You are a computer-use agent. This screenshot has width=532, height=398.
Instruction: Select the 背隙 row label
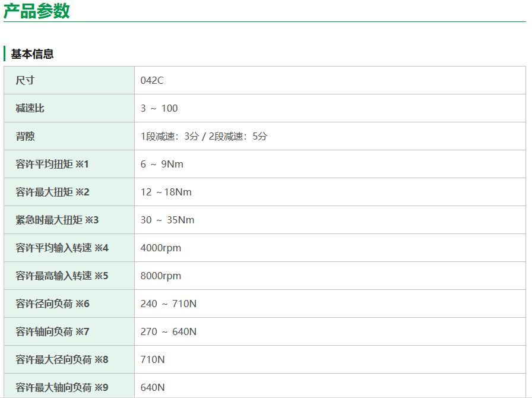[26, 136]
